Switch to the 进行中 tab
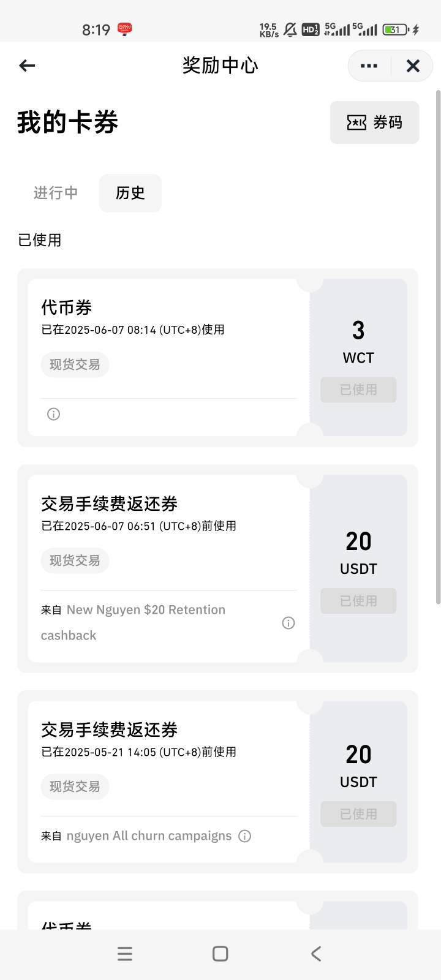 coord(56,193)
